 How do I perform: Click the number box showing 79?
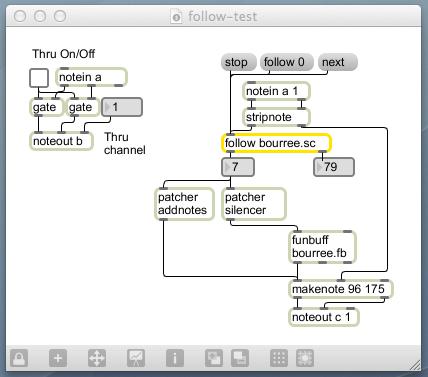(x=334, y=167)
